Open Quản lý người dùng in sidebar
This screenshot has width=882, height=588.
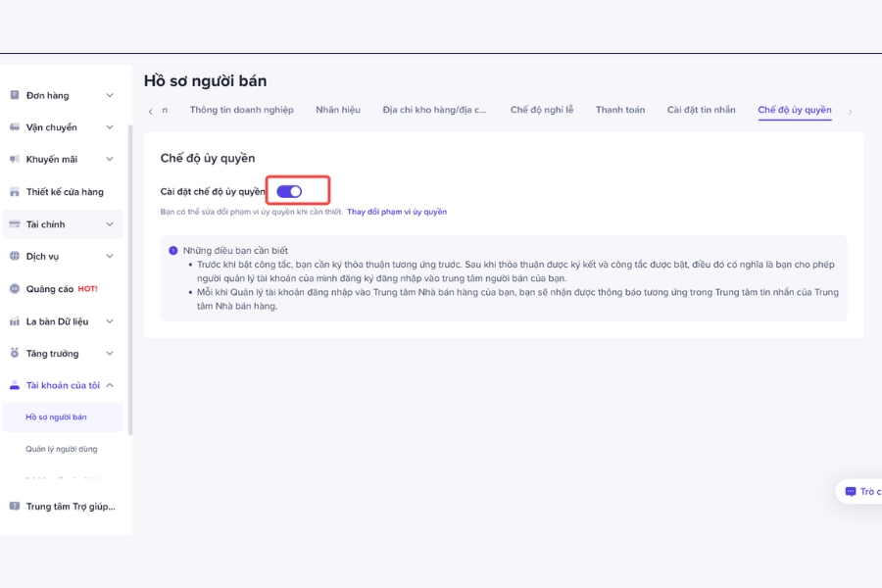(x=62, y=449)
